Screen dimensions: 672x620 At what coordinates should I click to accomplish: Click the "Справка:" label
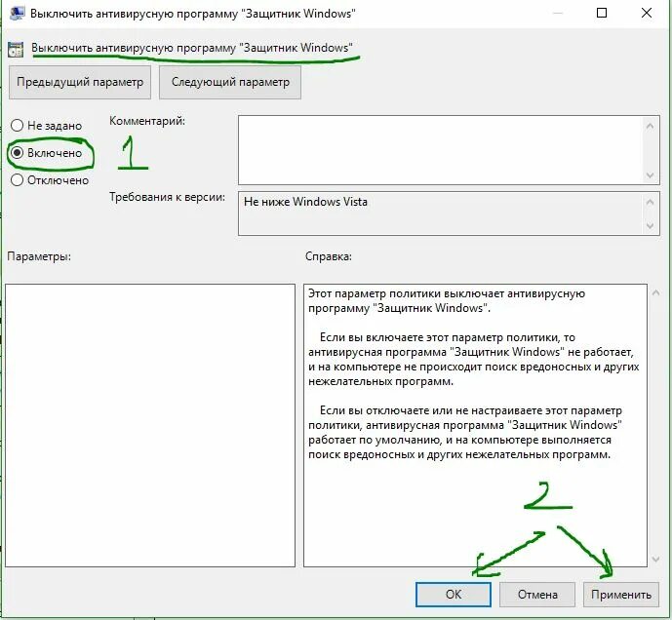coord(329,256)
